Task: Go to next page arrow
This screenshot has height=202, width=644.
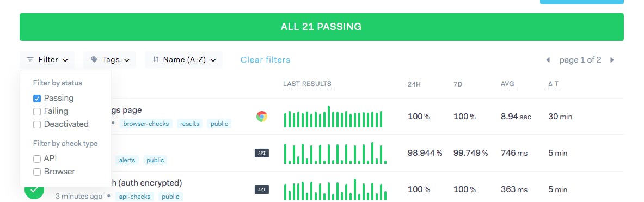Action: tap(612, 60)
